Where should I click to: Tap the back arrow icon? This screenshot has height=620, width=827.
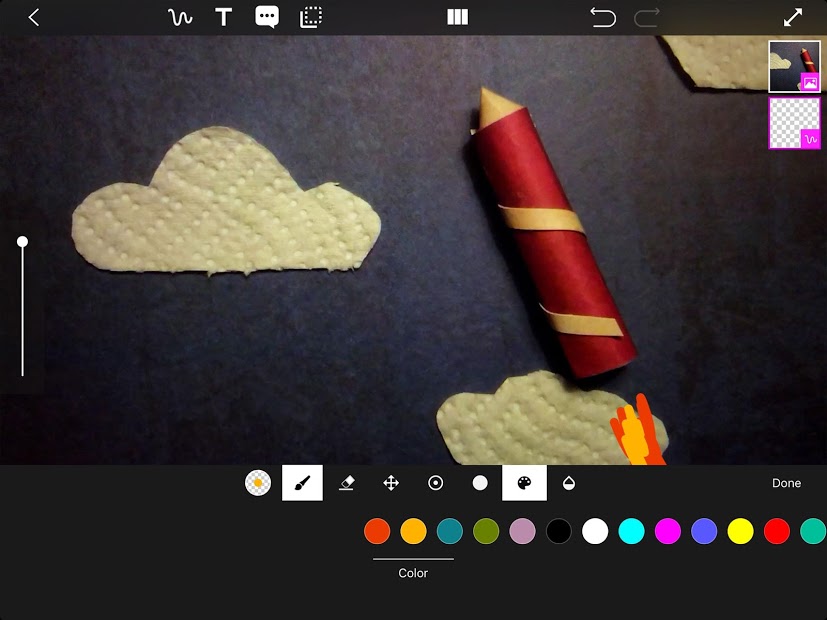coord(33,17)
